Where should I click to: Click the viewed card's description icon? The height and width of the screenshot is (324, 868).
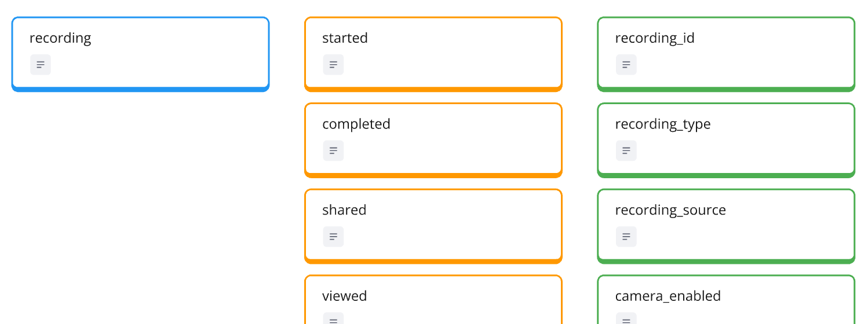click(x=333, y=319)
